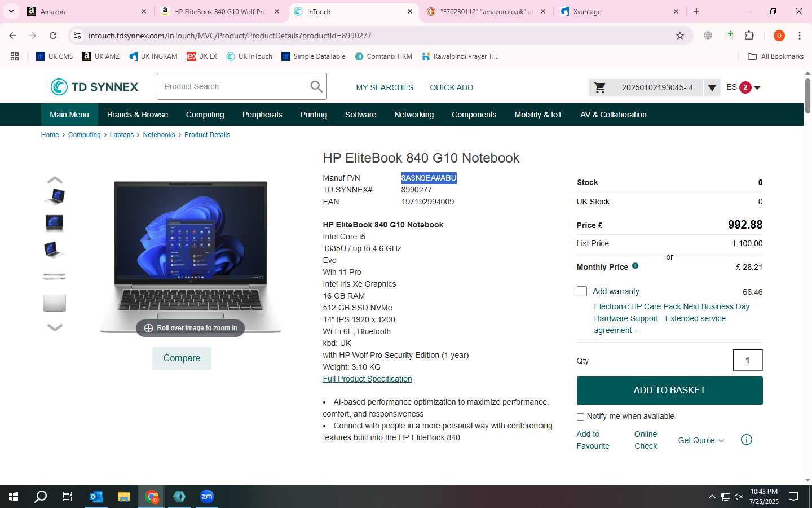The height and width of the screenshot is (508, 812).
Task: Click the TD SYNNEX logo
Action: coord(94,87)
